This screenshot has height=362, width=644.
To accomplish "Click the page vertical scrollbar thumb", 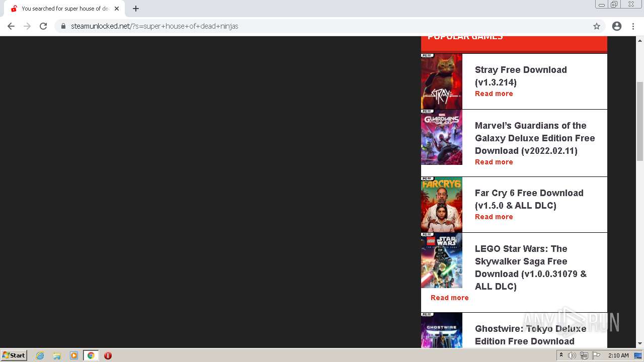I will (x=640, y=121).
